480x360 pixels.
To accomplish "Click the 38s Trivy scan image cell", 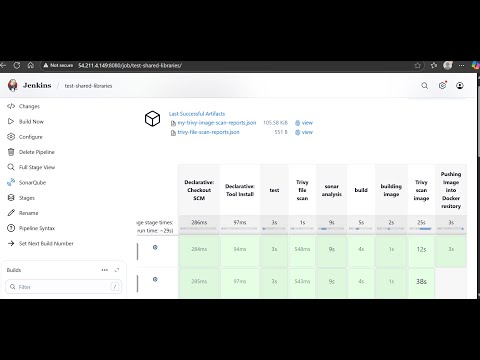I will point(421,282).
